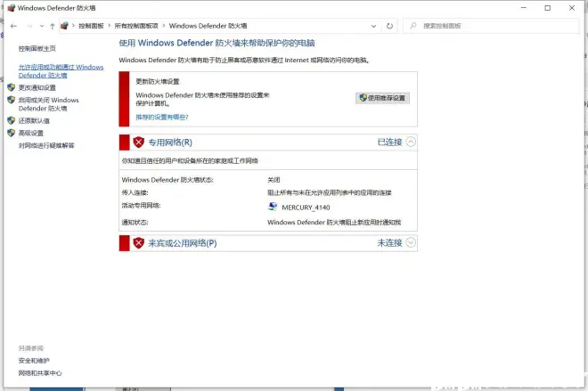Click shield icon beside 更改通知设置
The image size is (588, 391).
pyautogui.click(x=12, y=87)
